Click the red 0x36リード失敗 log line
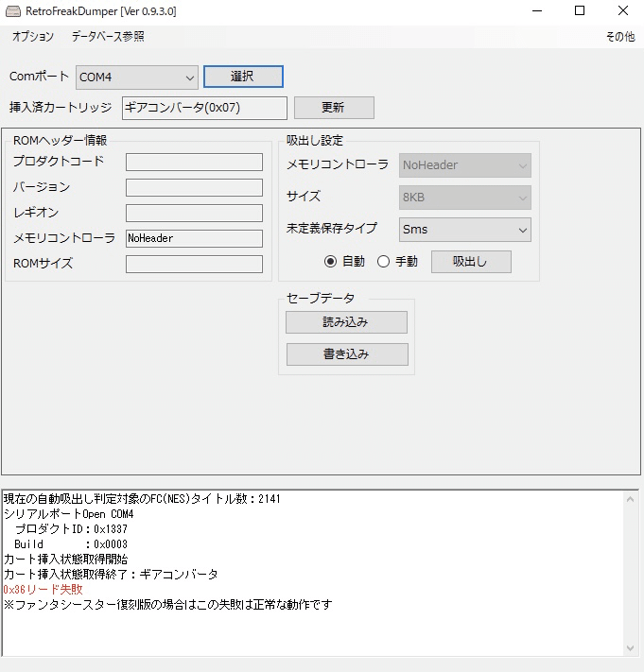 43,589
